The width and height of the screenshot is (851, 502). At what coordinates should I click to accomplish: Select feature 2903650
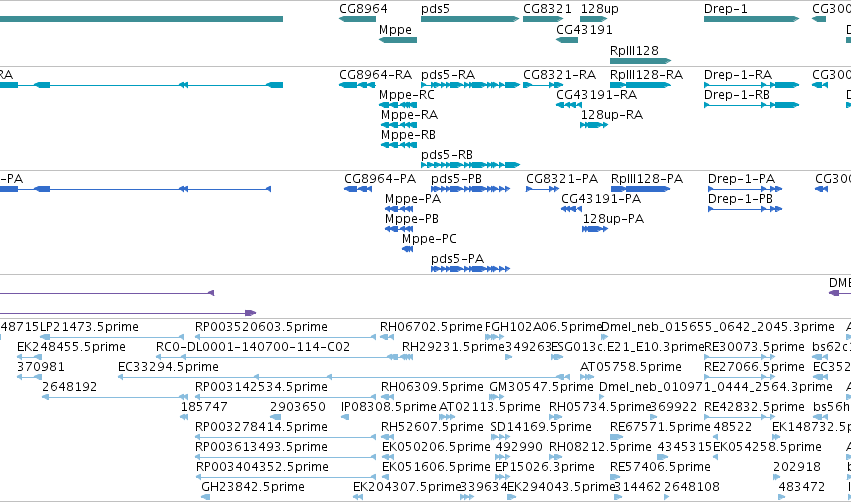(297, 406)
